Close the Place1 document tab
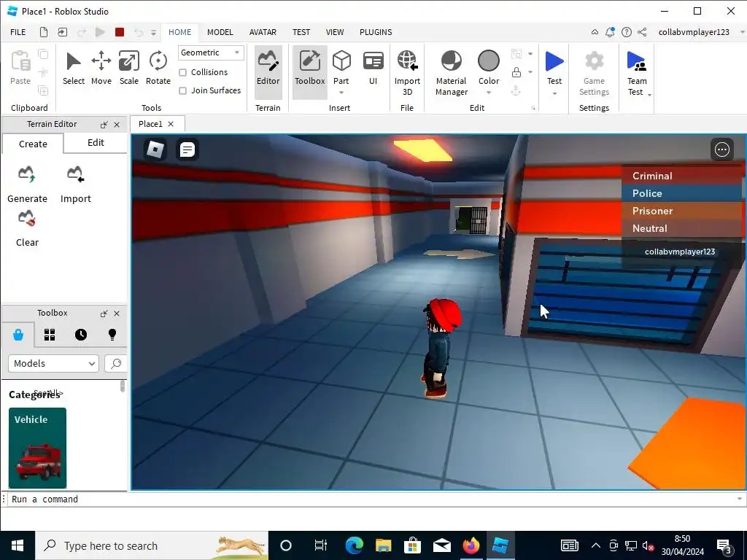The height and width of the screenshot is (560, 747). (171, 124)
